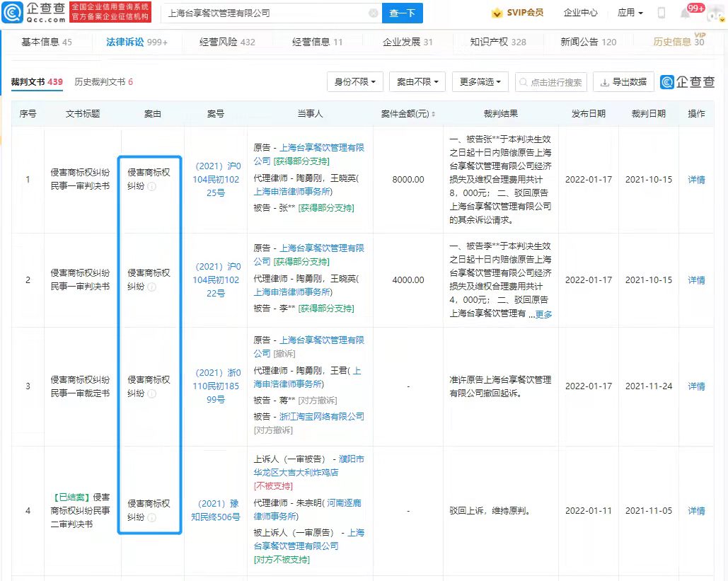Open notifications bell with 99+ badge

pos(686,13)
